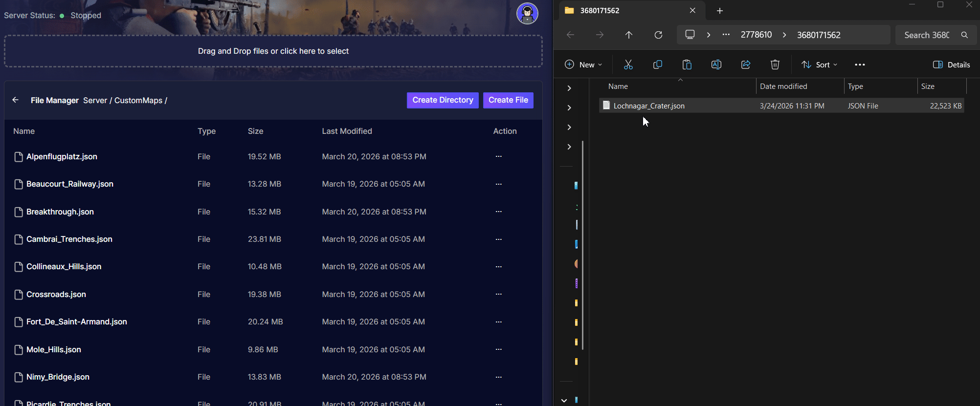Refresh the Explorer folder view

pyautogui.click(x=658, y=35)
